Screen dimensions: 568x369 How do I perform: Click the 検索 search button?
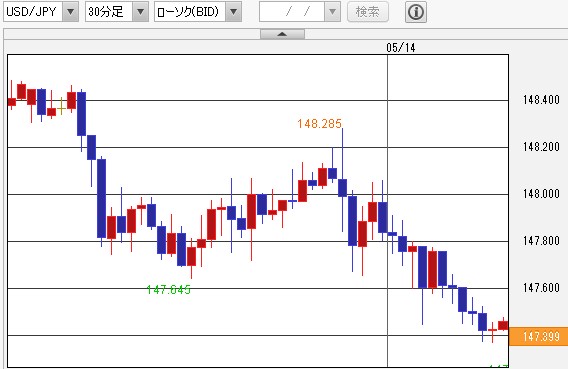(368, 12)
